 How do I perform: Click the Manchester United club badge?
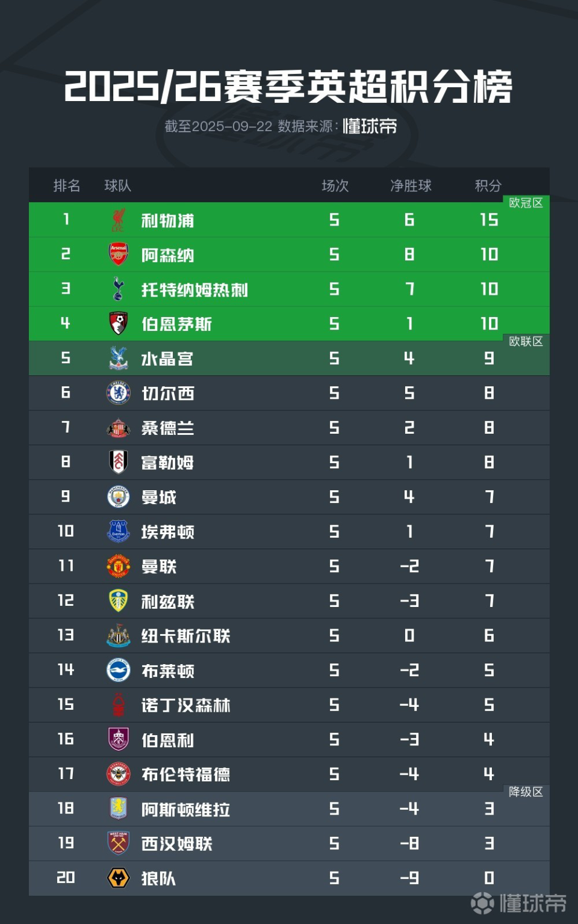[119, 566]
